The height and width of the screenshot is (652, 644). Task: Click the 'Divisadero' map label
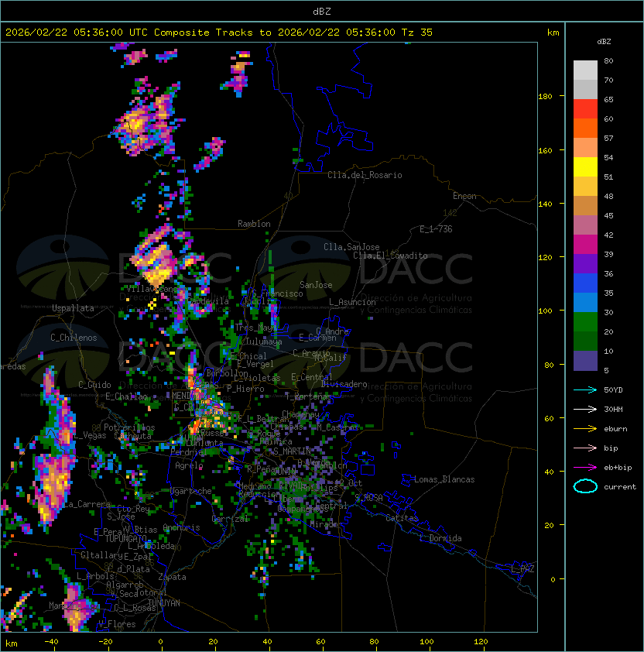(344, 384)
